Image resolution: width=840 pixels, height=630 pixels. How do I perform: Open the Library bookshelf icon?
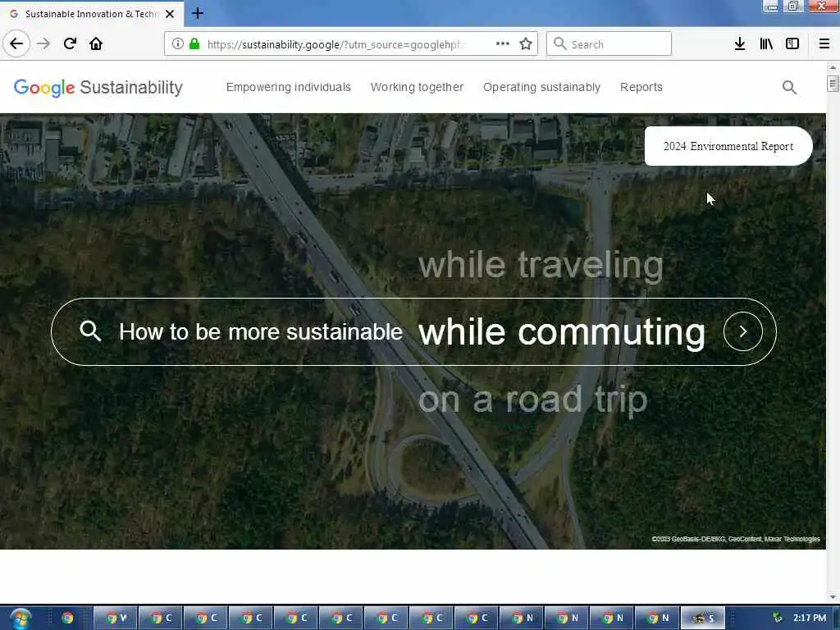(x=766, y=44)
